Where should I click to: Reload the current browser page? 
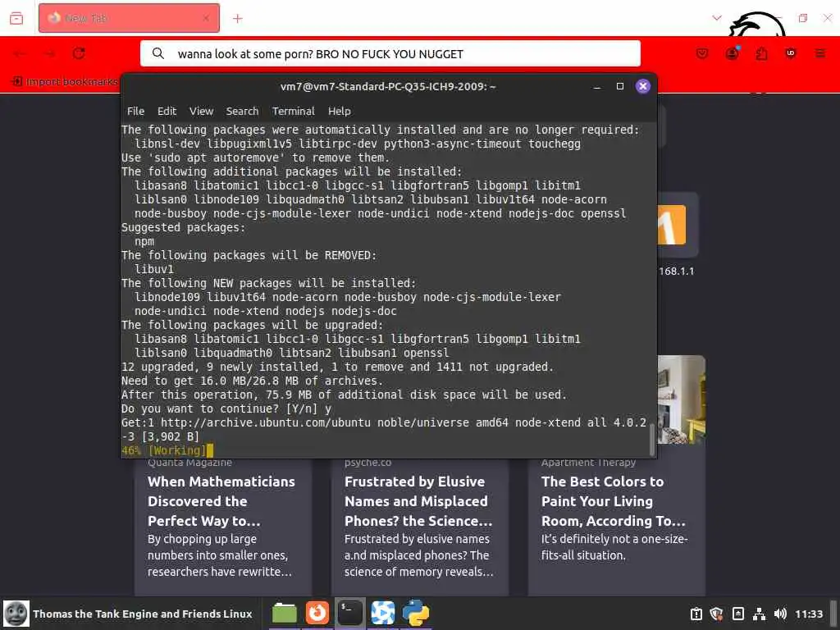click(x=79, y=53)
